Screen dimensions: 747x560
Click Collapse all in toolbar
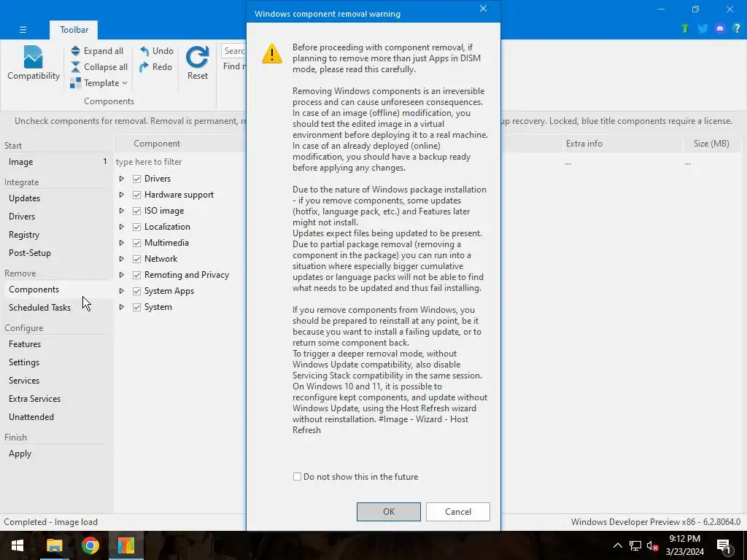coord(99,66)
